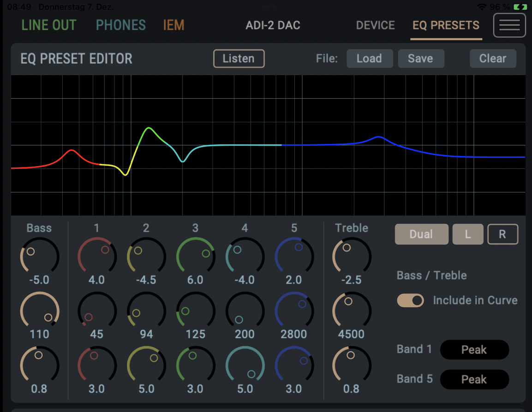The height and width of the screenshot is (412, 532).
Task: Click the red bass bump on the EQ curve
Action: 72,150
